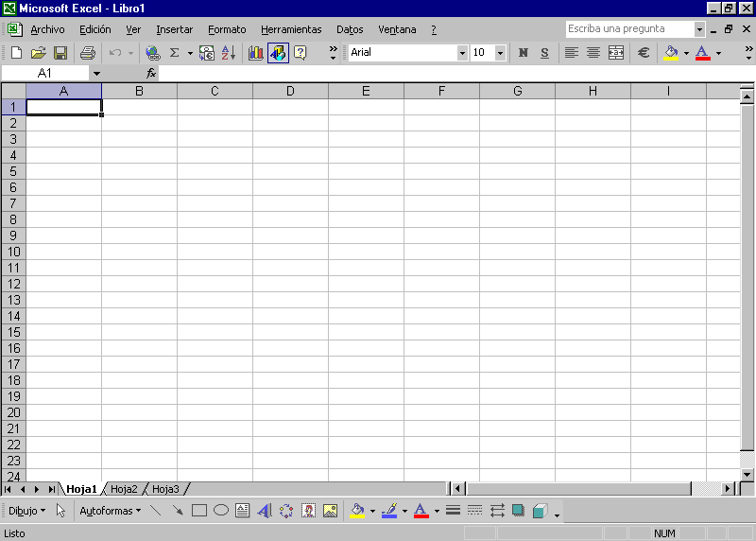Show more Formatting toolbar buttons
This screenshot has height=541, width=756.
(748, 53)
